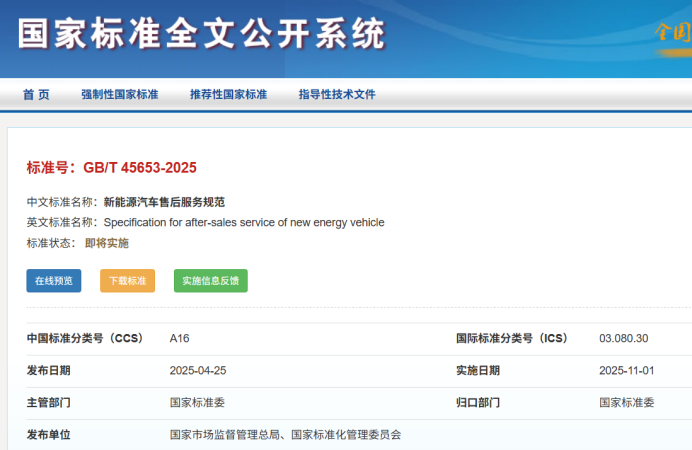Click the orange 下载标准 button

pyautogui.click(x=127, y=281)
